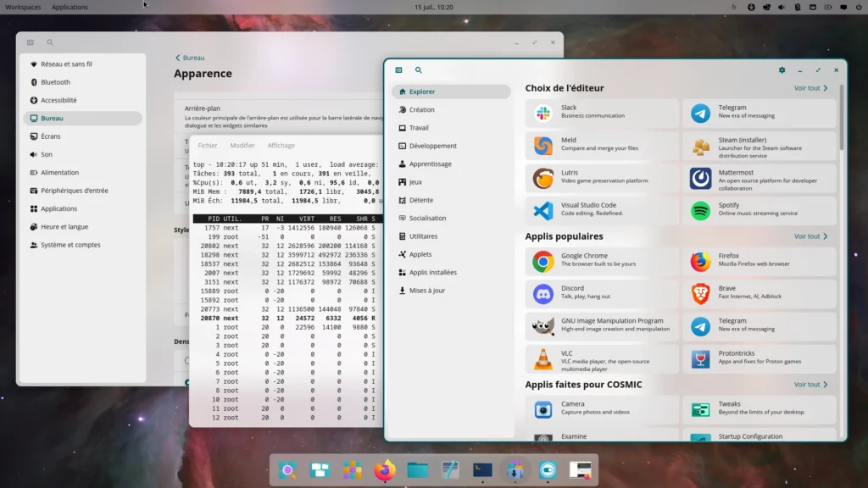This screenshot has width=868, height=488.
Task: Expand Voir tout for Choix de l'éditeur
Action: [810, 88]
